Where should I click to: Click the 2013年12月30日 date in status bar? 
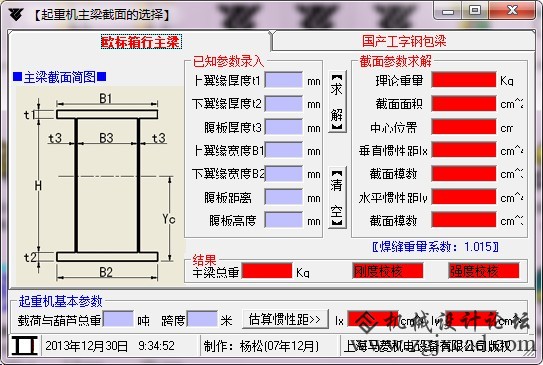point(87,346)
